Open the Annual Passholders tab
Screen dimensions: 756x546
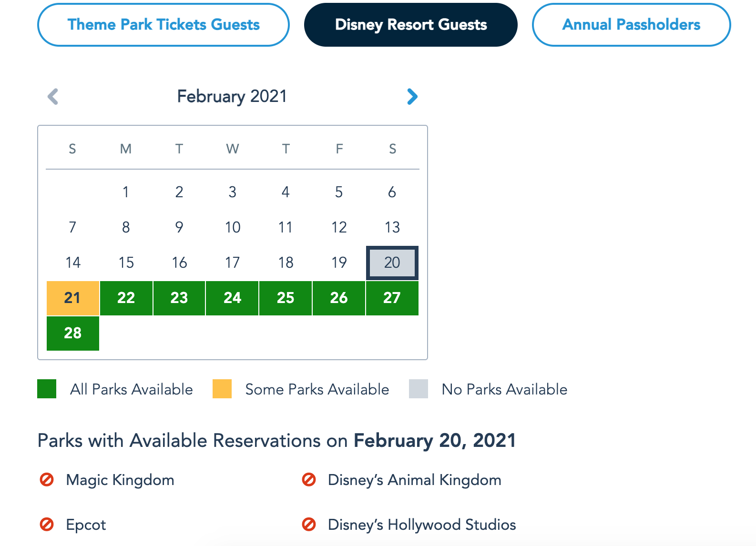coord(631,25)
